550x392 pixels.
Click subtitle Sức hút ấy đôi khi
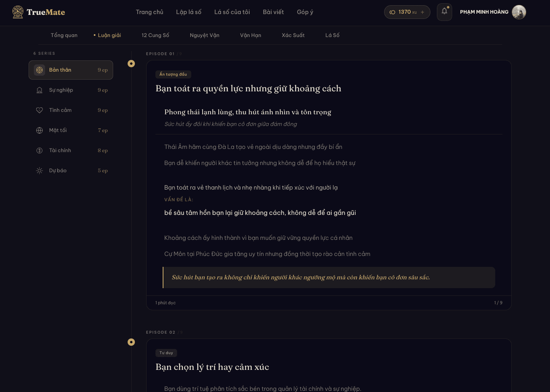tap(231, 124)
